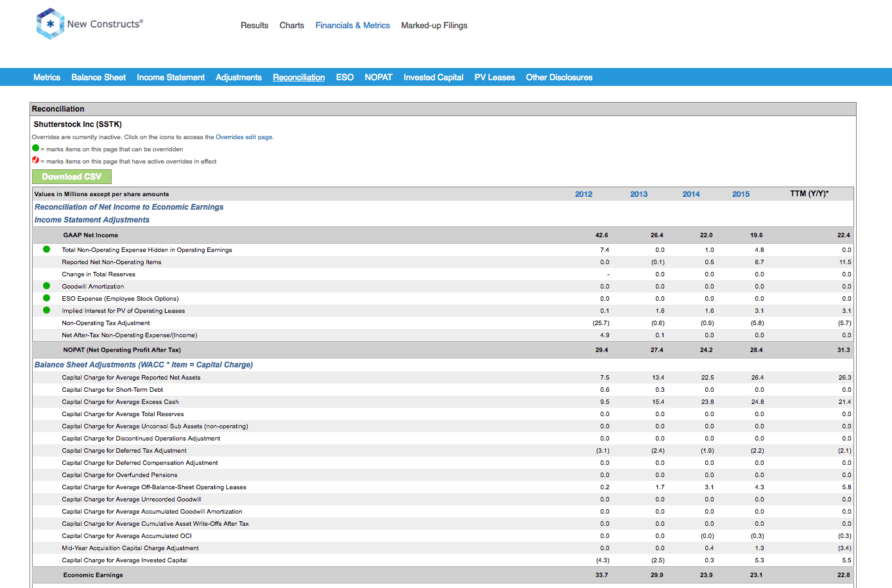Click the GAAP Net Income row label
This screenshot has width=892, height=588.
coord(90,235)
